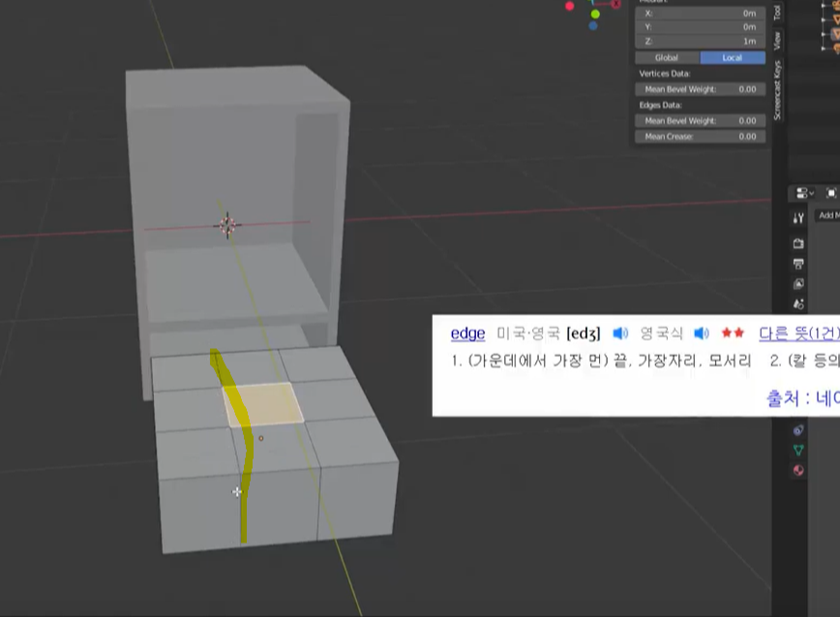This screenshot has height=617, width=840.
Task: Click the green Y axis gizmo dot
Action: pyautogui.click(x=595, y=14)
